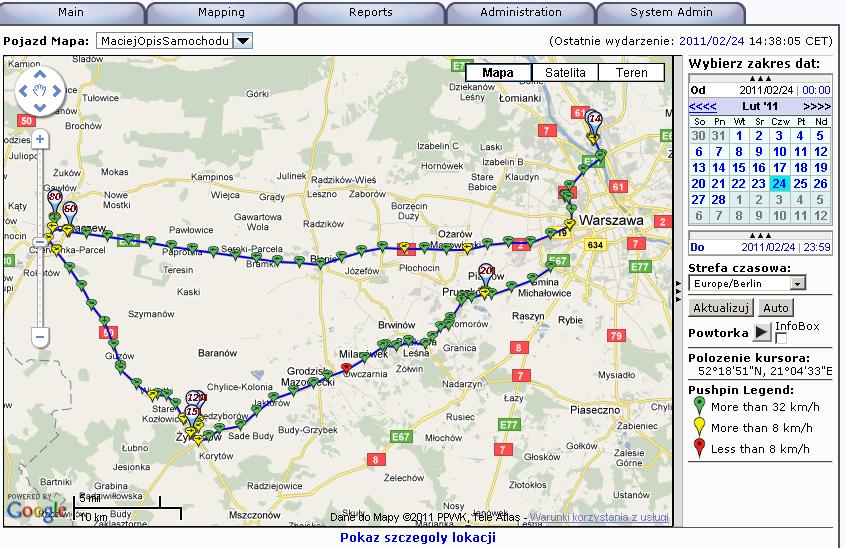The width and height of the screenshot is (845, 548).
Task: Click pushpin marker numbered 15
Action: (192, 414)
